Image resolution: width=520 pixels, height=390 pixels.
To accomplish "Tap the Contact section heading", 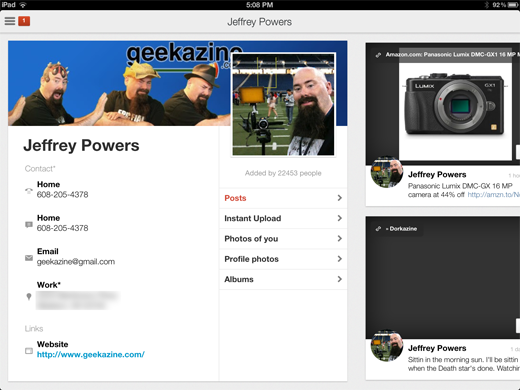I will tap(40, 169).
